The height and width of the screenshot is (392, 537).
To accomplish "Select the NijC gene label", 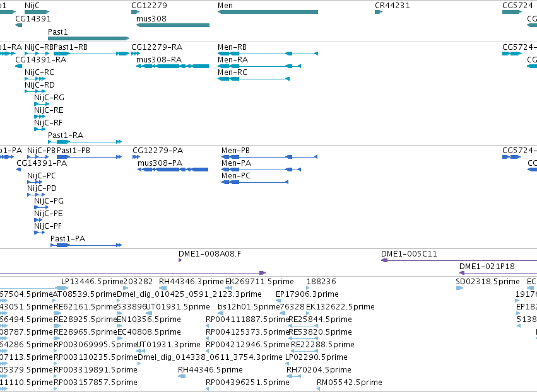I will (x=32, y=6).
